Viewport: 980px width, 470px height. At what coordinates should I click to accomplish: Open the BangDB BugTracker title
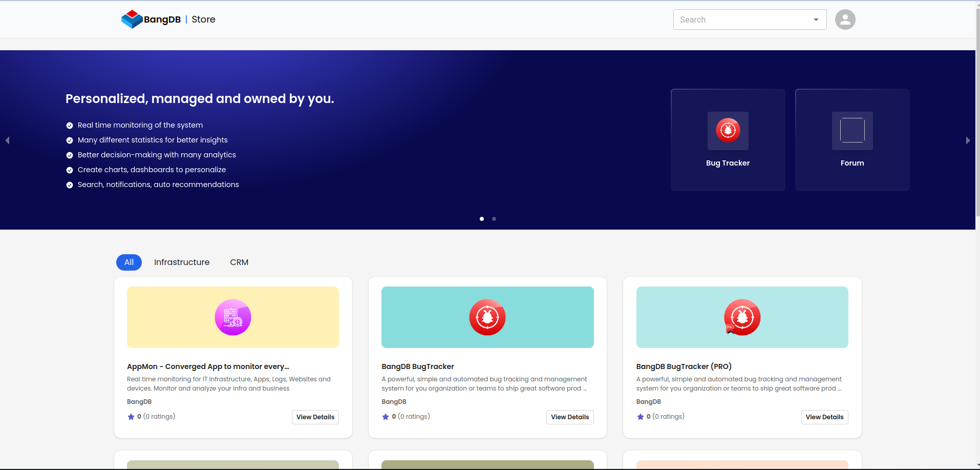click(x=418, y=366)
